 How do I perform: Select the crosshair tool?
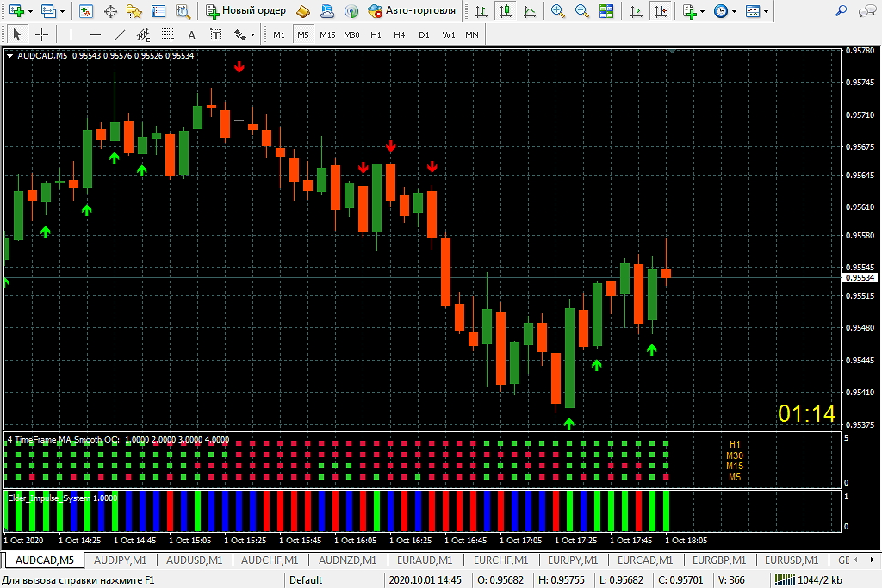[41, 34]
